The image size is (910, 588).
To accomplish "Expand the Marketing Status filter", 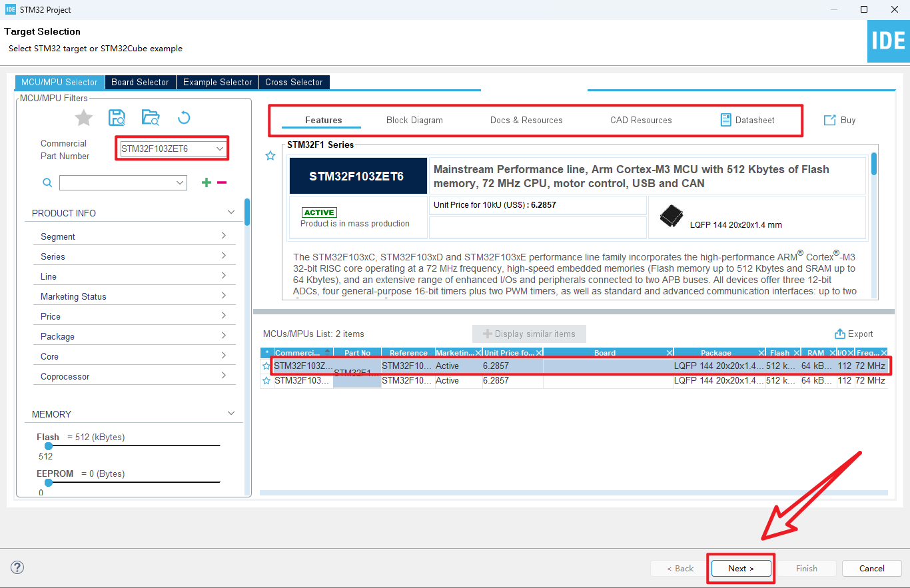I will pyautogui.click(x=223, y=296).
